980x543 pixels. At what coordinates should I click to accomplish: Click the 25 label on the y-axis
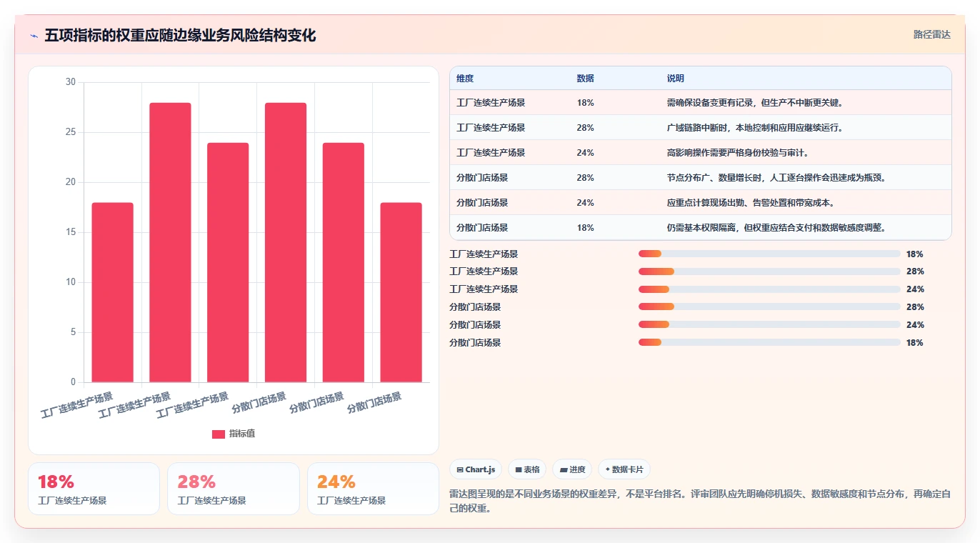[x=70, y=132]
